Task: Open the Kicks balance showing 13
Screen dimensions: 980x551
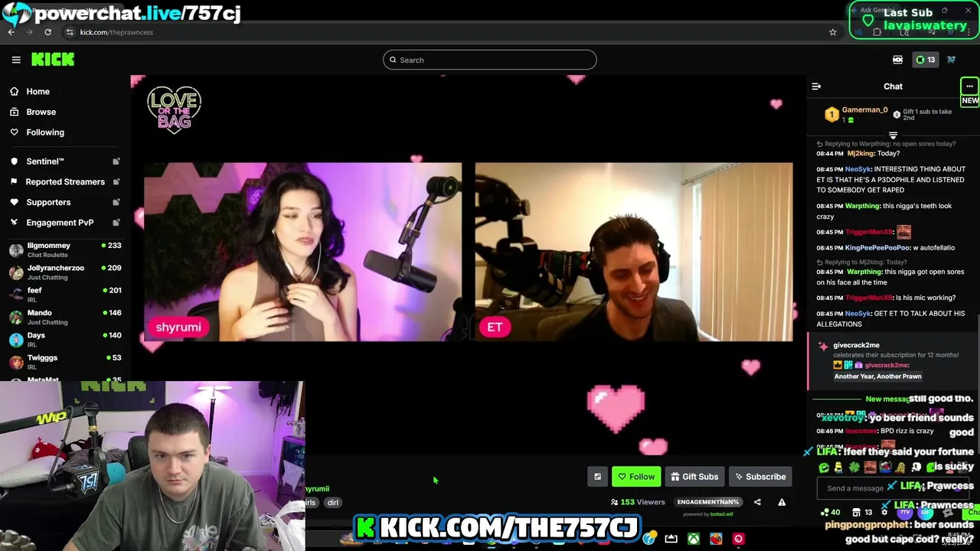Action: point(926,60)
